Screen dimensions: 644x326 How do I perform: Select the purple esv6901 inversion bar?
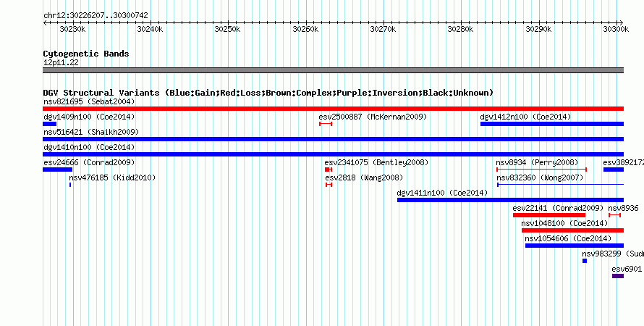coord(618,276)
